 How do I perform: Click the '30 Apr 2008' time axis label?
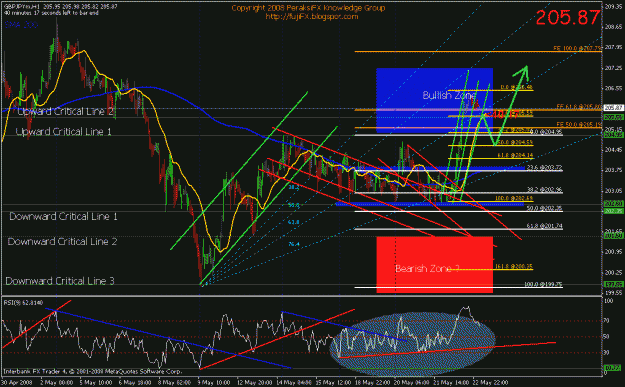pyautogui.click(x=18, y=383)
